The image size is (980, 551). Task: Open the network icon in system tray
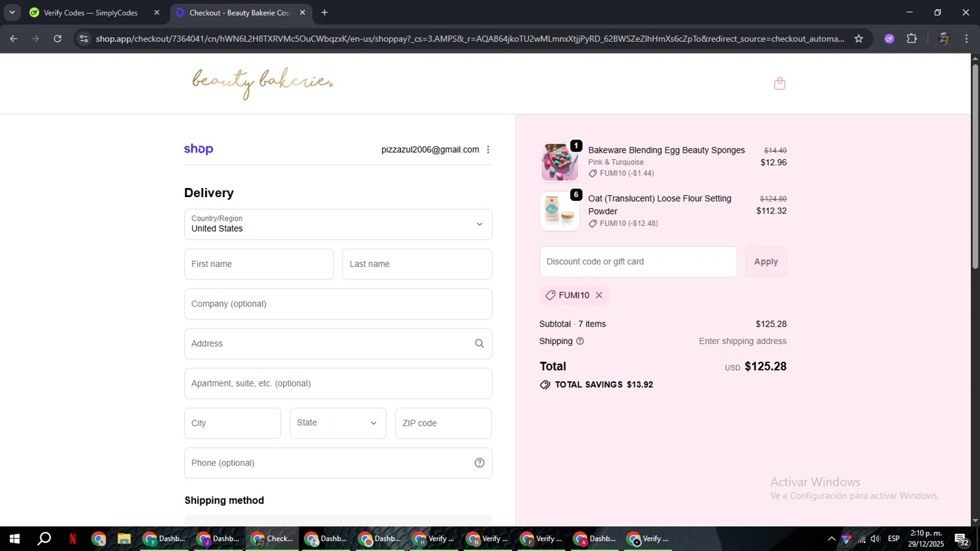(x=862, y=539)
